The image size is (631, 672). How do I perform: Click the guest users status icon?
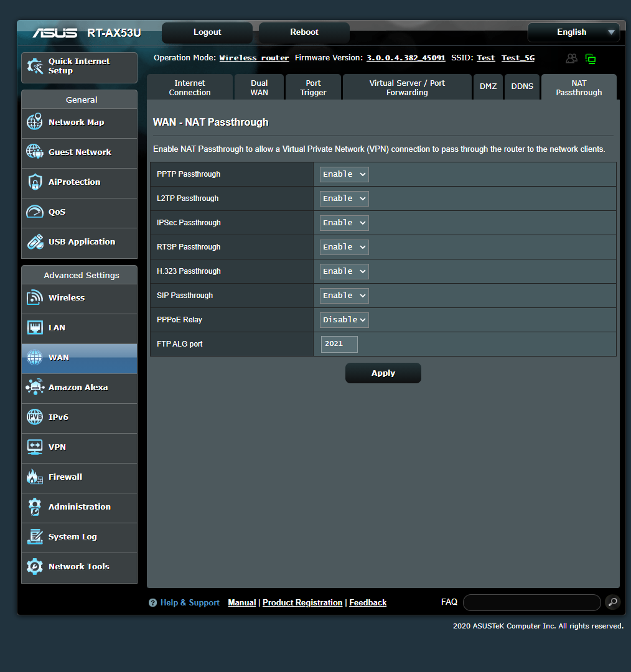571,58
